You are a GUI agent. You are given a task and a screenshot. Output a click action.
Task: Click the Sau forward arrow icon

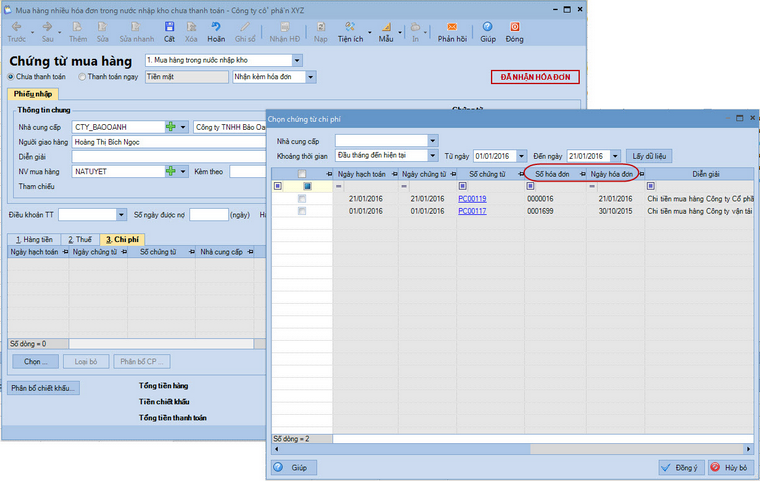point(47,27)
